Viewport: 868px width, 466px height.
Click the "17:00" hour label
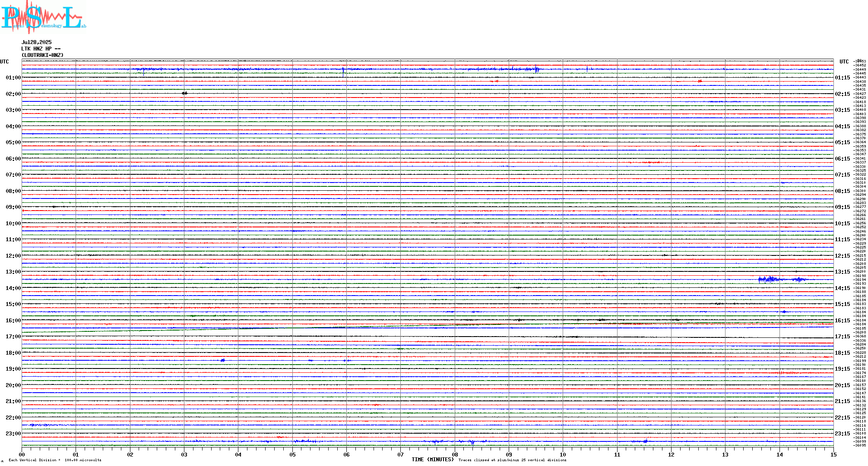(13, 337)
